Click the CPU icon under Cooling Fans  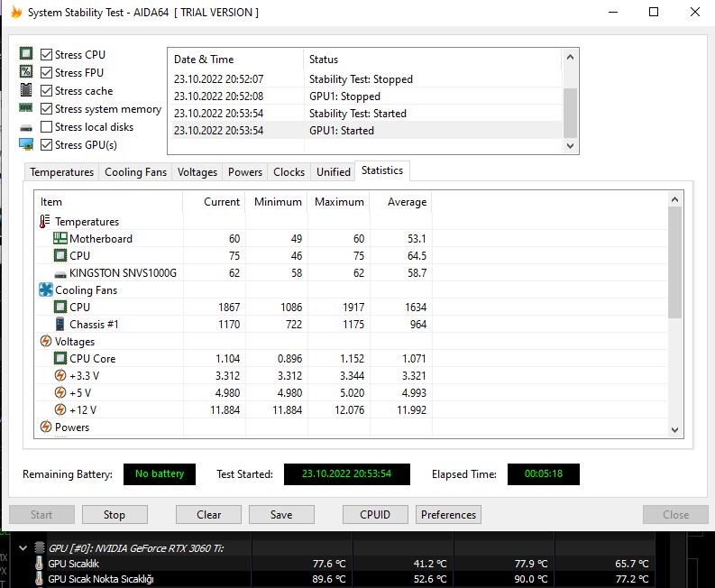pyautogui.click(x=60, y=307)
